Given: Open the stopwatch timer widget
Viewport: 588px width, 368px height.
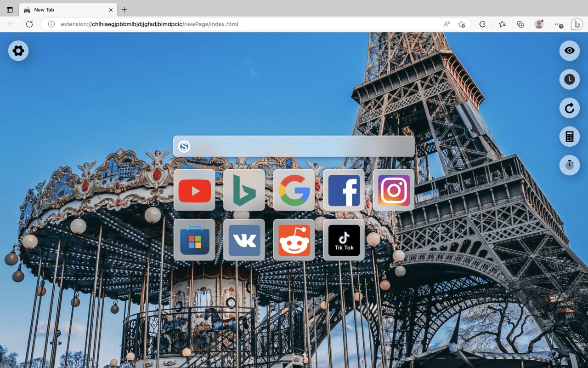Looking at the screenshot, I should point(570,165).
